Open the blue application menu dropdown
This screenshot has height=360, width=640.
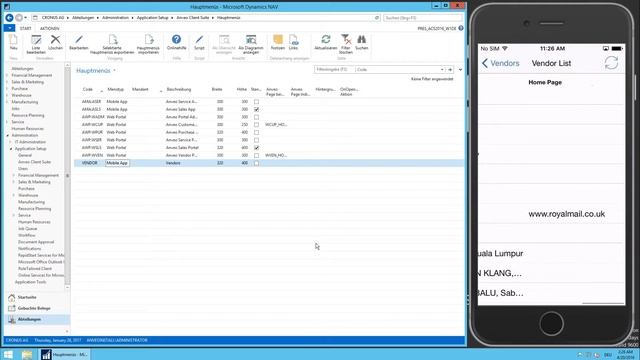pos(9,28)
